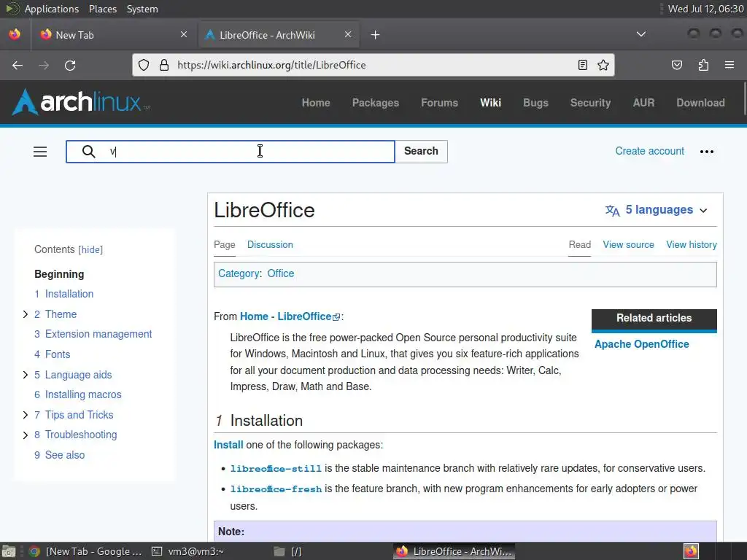Image resolution: width=747 pixels, height=560 pixels.
Task: Focus the wiki search input field
Action: pyautogui.click(x=231, y=152)
